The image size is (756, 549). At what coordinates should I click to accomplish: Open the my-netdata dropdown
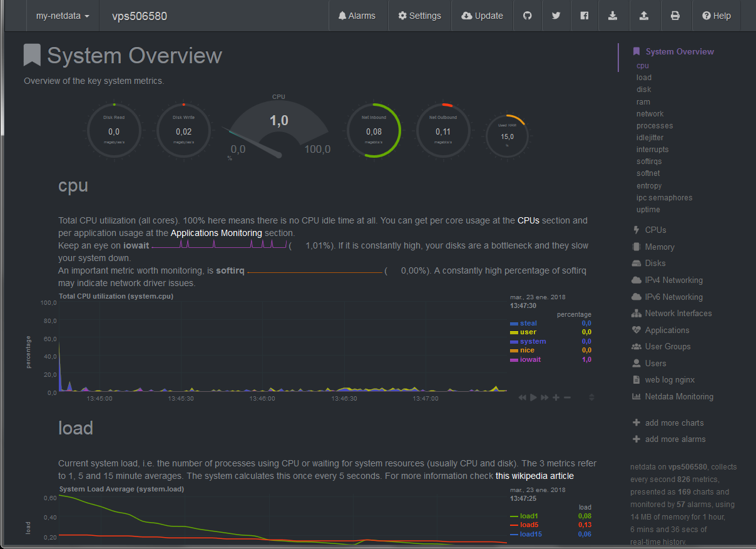pyautogui.click(x=63, y=16)
